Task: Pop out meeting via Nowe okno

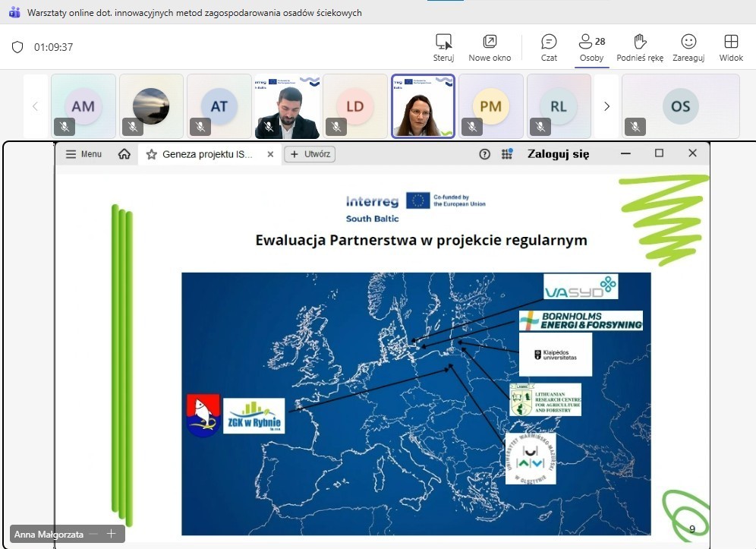Action: coord(490,47)
